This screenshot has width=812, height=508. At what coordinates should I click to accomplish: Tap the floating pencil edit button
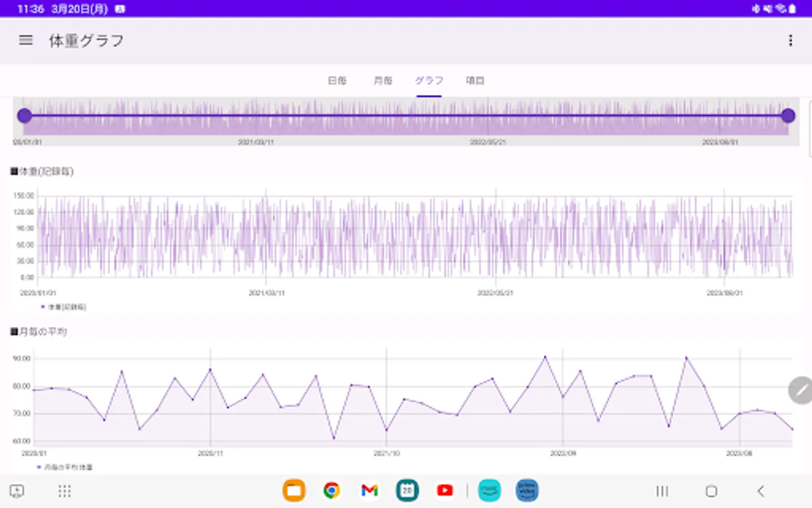click(800, 390)
